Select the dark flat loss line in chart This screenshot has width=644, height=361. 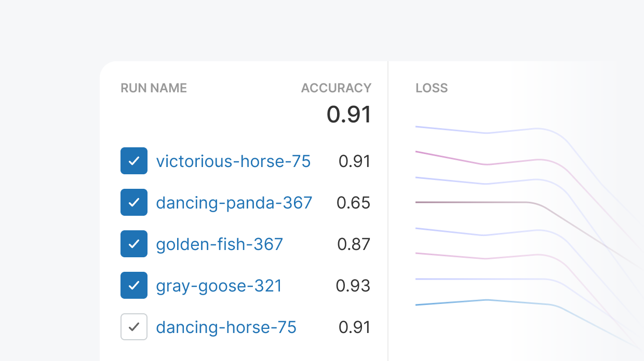coord(467,202)
